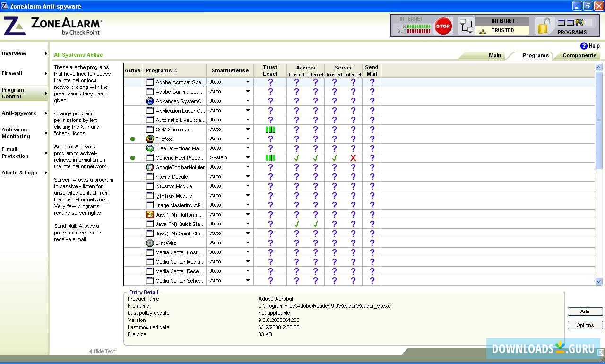Click the red STOP button icon
This screenshot has height=364, width=605.
(x=443, y=26)
